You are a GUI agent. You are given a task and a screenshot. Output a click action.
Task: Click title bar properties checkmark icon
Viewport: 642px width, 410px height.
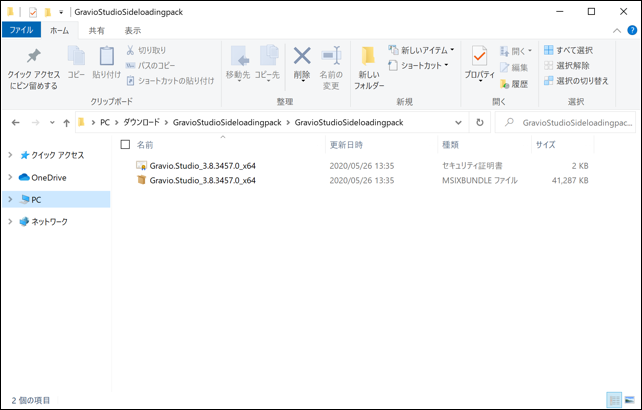pos(33,12)
